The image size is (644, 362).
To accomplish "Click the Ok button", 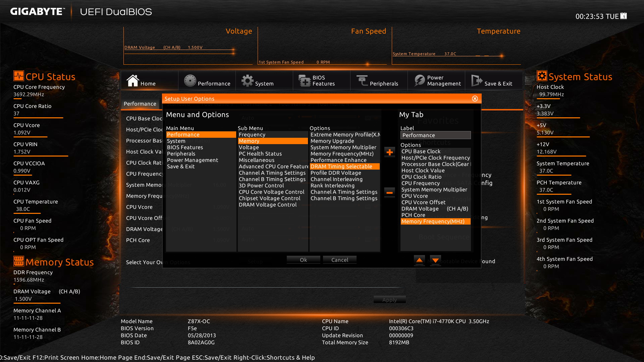I will tap(303, 260).
